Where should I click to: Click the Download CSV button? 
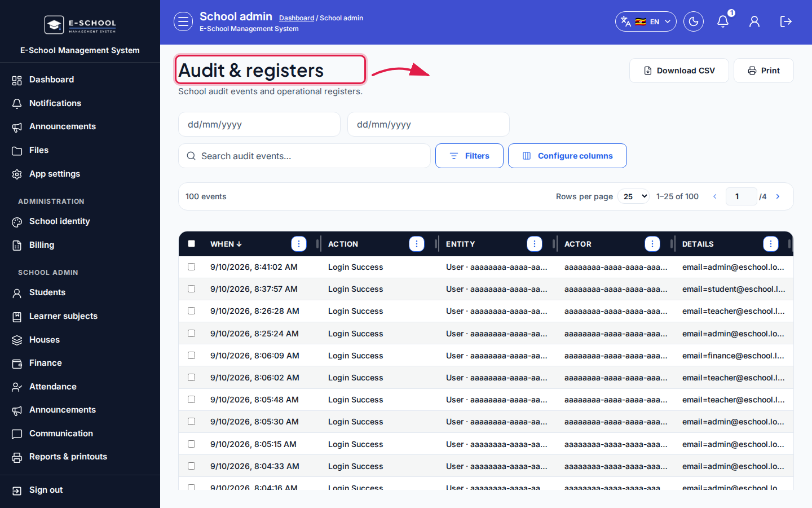679,71
